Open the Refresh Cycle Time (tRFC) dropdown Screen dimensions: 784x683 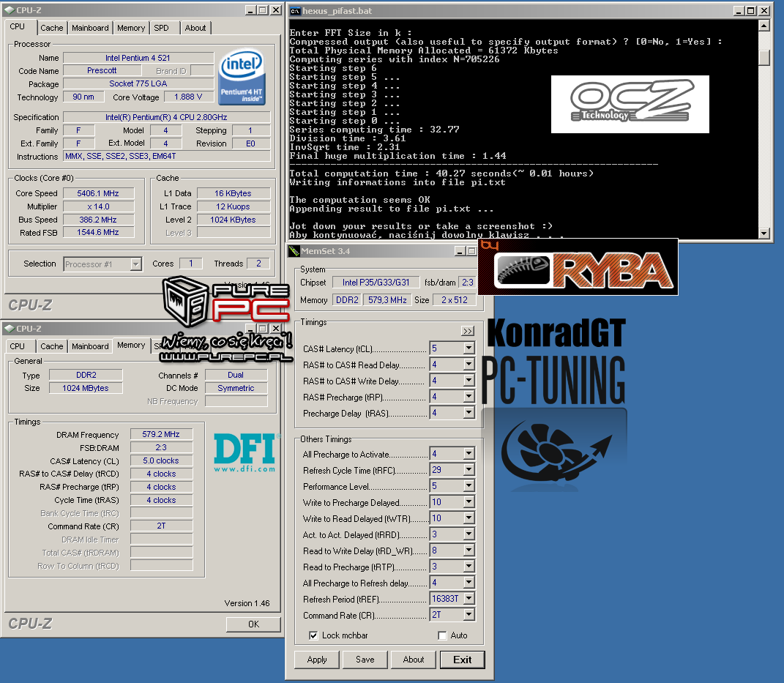(x=468, y=470)
